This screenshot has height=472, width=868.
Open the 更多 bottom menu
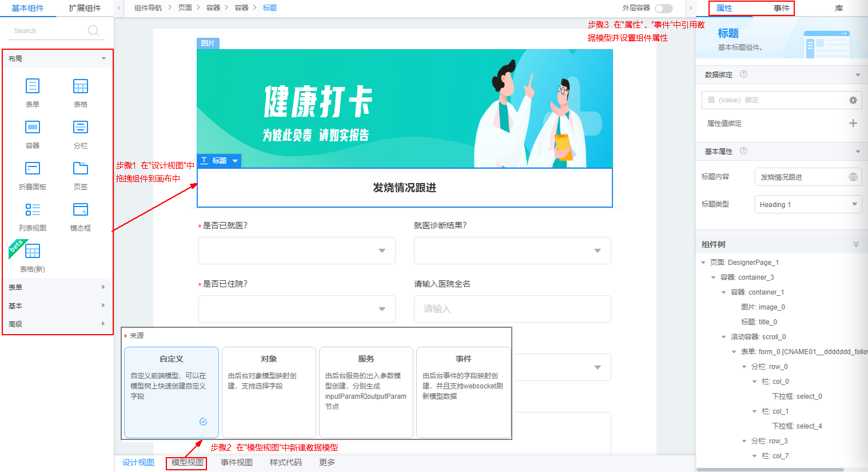click(327, 462)
